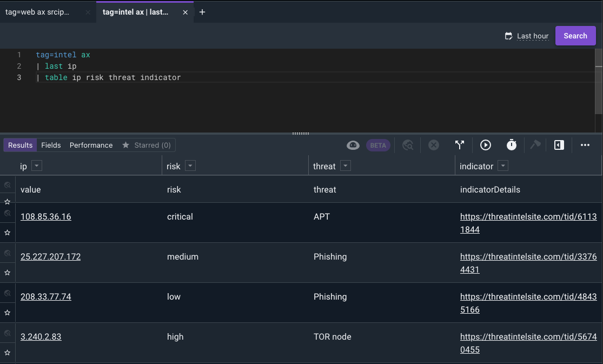This screenshot has height=364, width=603.
Task: Add a new query tab with plus
Action: (202, 12)
